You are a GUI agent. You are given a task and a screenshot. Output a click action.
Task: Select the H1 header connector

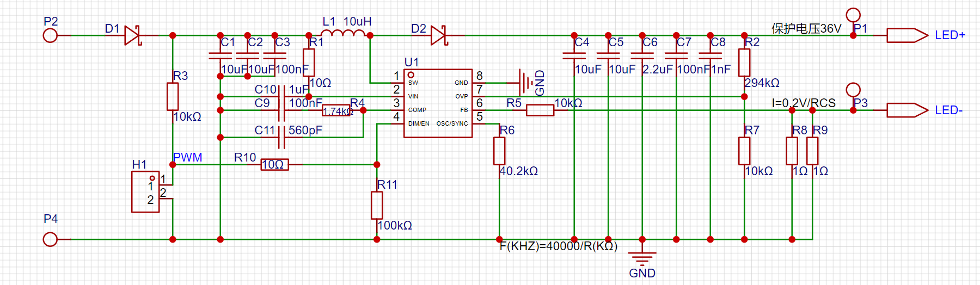tap(145, 192)
